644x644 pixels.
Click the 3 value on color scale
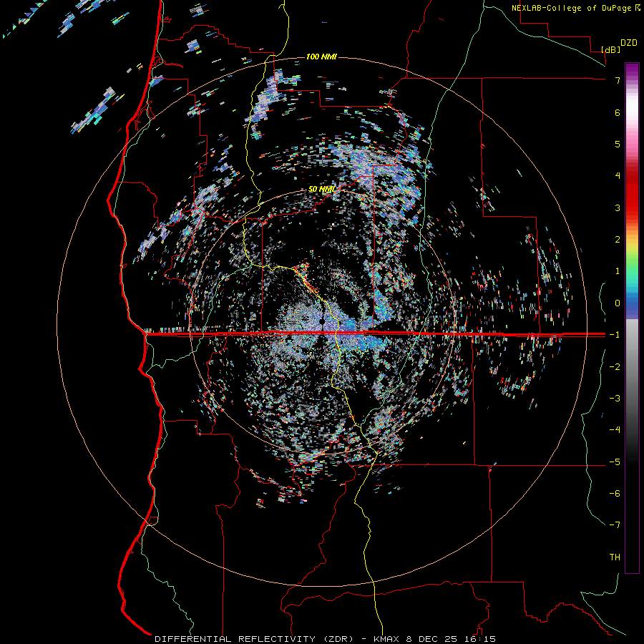point(618,208)
